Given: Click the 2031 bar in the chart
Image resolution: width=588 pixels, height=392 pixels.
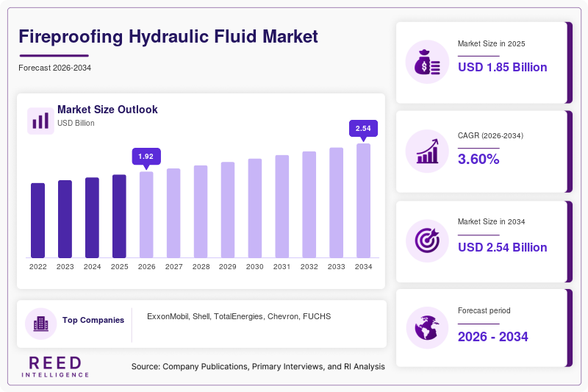Looking at the screenshot, I should point(282,207).
